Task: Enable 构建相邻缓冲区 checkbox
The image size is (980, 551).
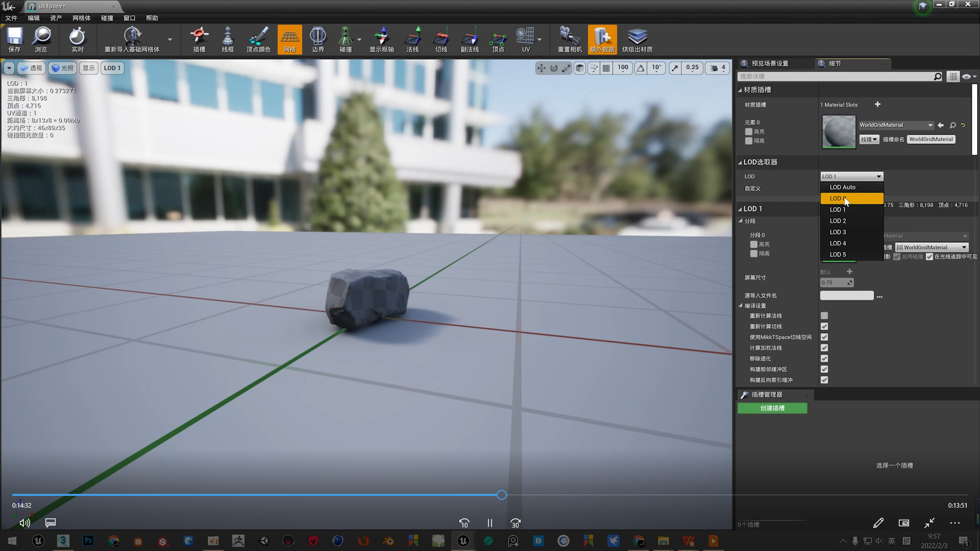Action: point(824,369)
